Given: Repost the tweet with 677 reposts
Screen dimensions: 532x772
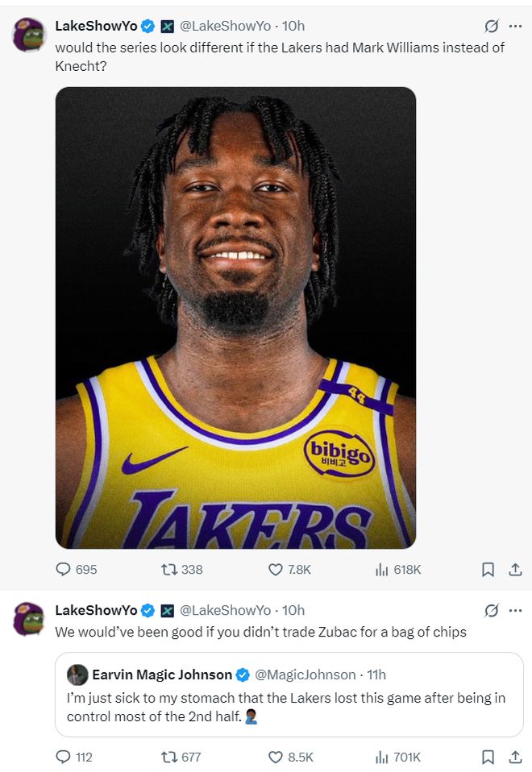Looking at the screenshot, I should tap(181, 757).
